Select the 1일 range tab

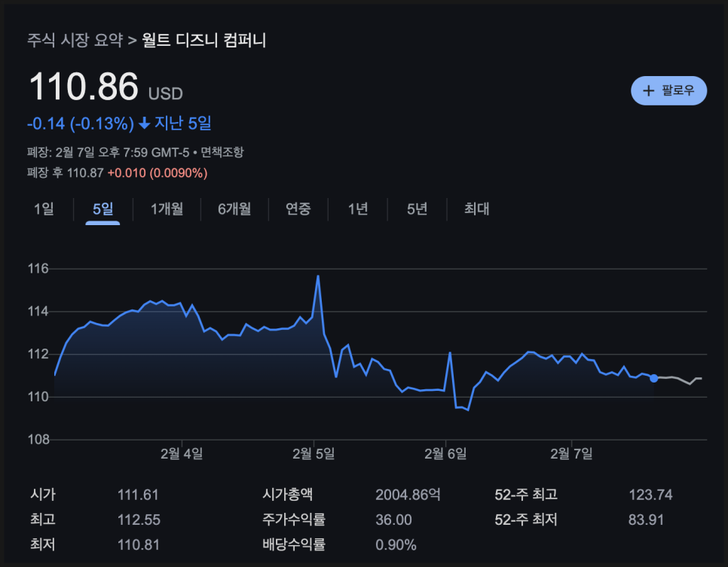click(x=44, y=209)
